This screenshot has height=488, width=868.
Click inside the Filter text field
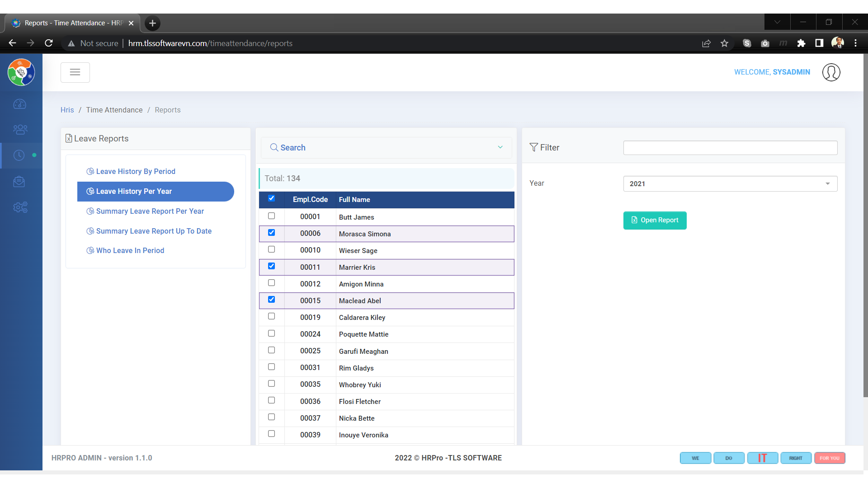(x=730, y=148)
